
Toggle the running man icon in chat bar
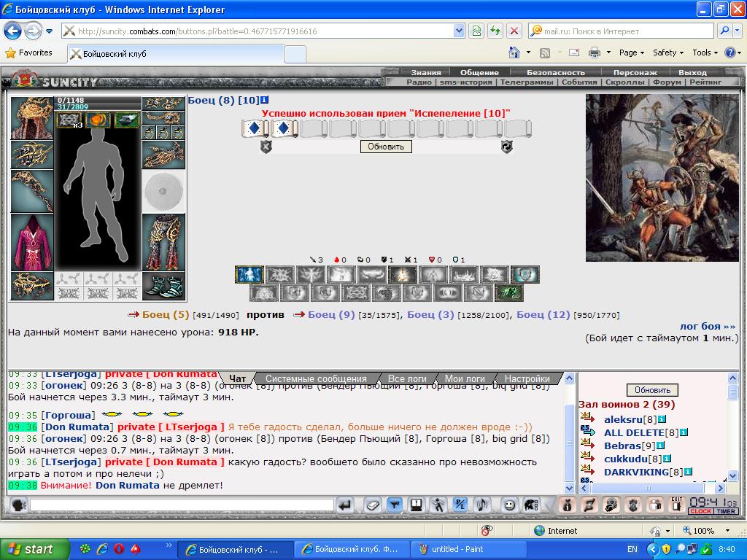click(438, 505)
